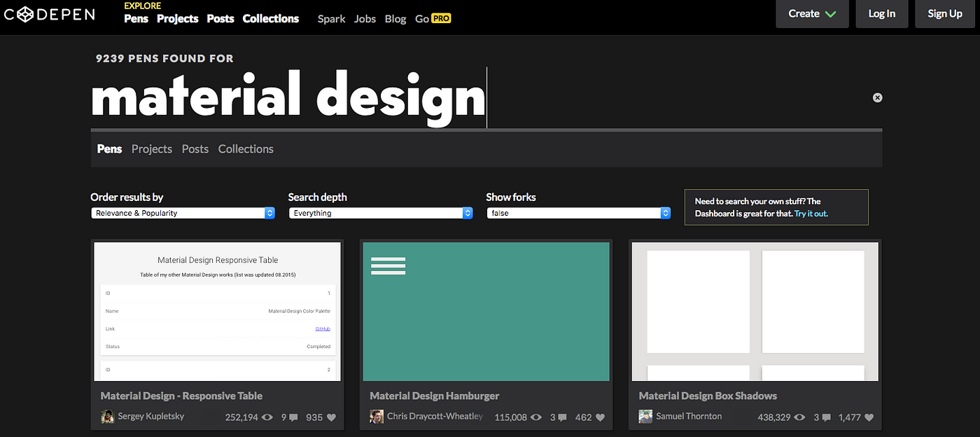
Task: Click views eye icon on Hamburger pen
Action: pyautogui.click(x=536, y=417)
